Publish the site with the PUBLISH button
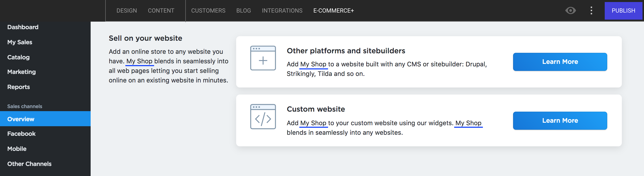The width and height of the screenshot is (644, 176). click(x=623, y=11)
